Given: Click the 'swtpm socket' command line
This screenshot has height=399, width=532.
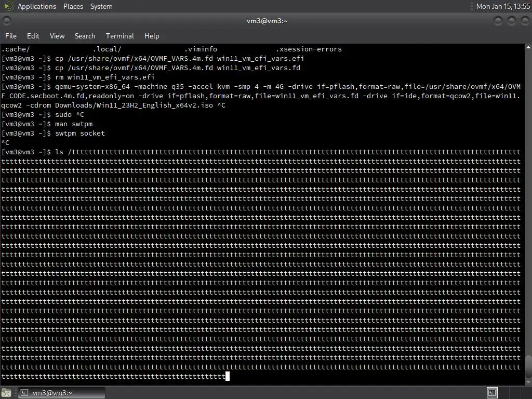Looking at the screenshot, I should (80, 134).
